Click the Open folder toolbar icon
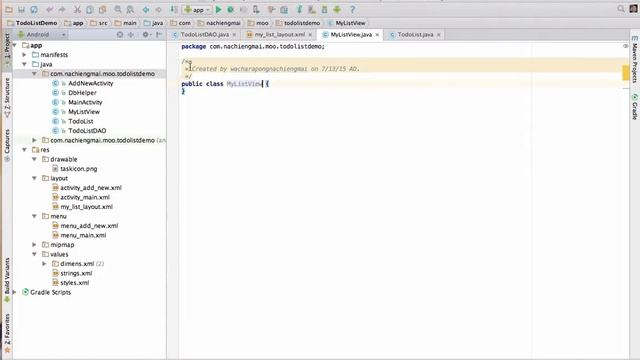This screenshot has height=360, width=640. 9,9
